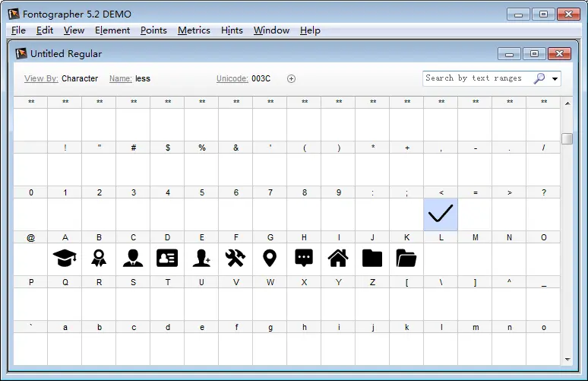
Task: Select the open folder glyph under K
Action: click(x=406, y=259)
